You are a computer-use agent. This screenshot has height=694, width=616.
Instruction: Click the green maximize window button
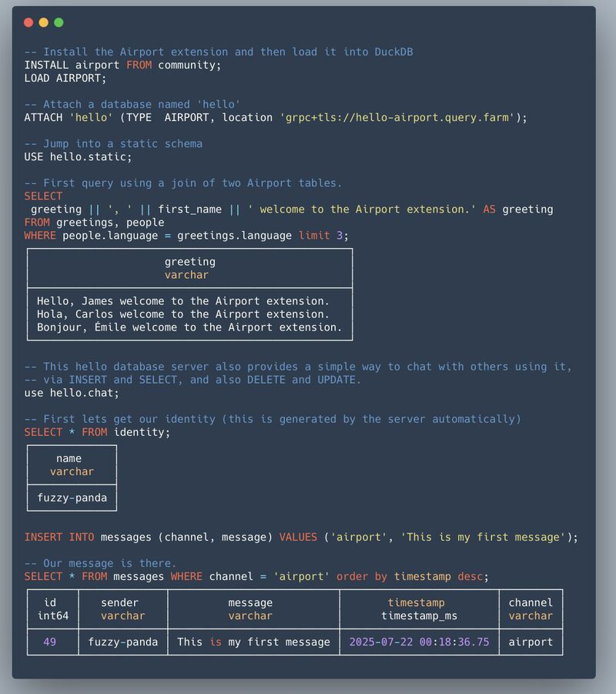pyautogui.click(x=59, y=22)
